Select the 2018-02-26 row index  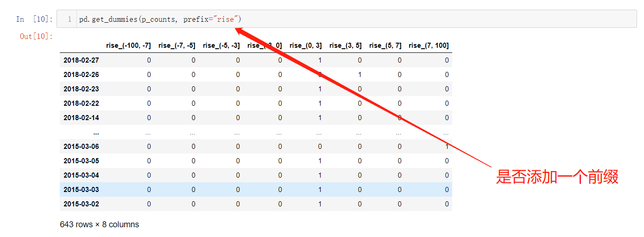click(x=81, y=75)
